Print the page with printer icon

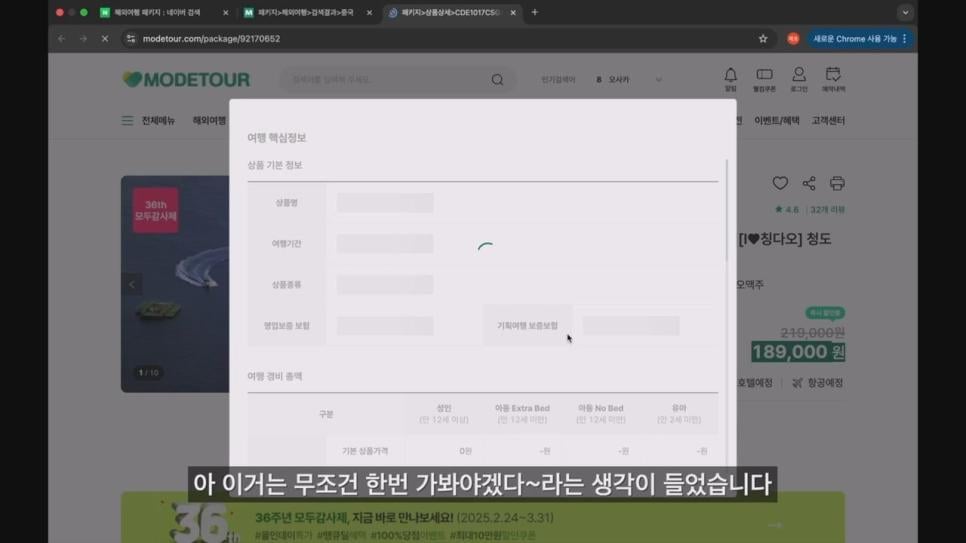(837, 183)
